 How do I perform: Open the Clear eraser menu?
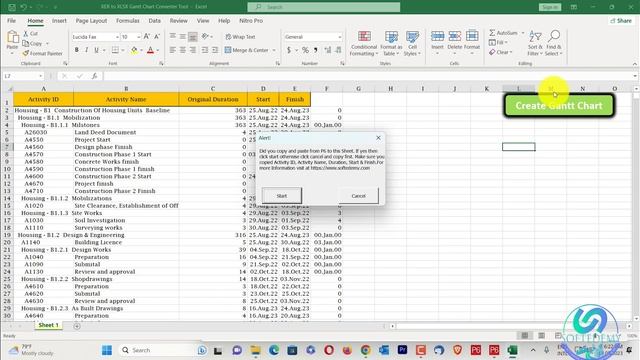pyautogui.click(x=500, y=52)
